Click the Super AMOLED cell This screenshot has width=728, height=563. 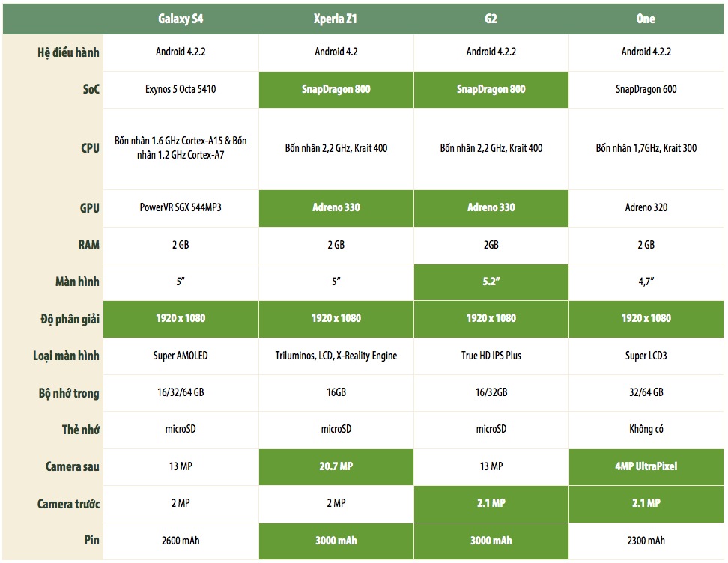pyautogui.click(x=181, y=356)
